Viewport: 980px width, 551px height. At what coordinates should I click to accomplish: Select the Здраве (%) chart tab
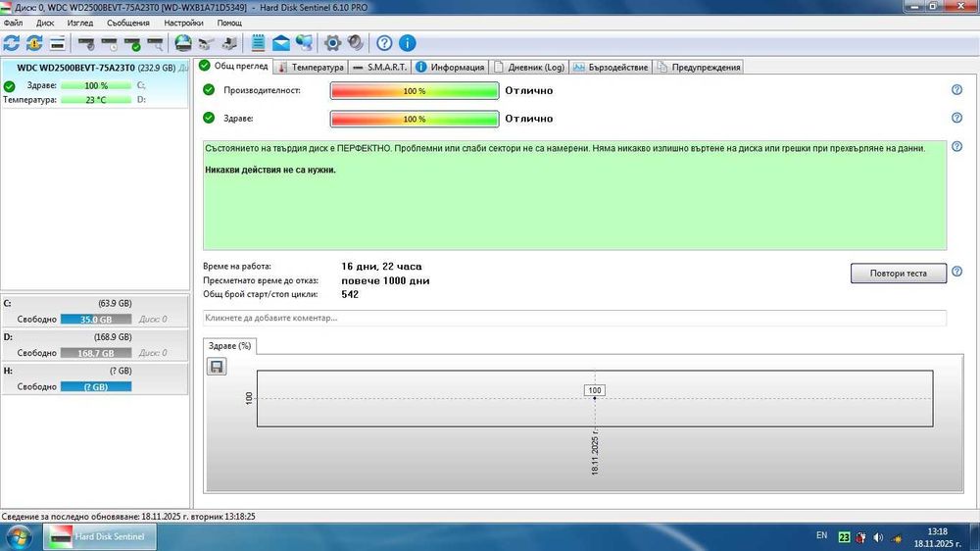(x=229, y=346)
